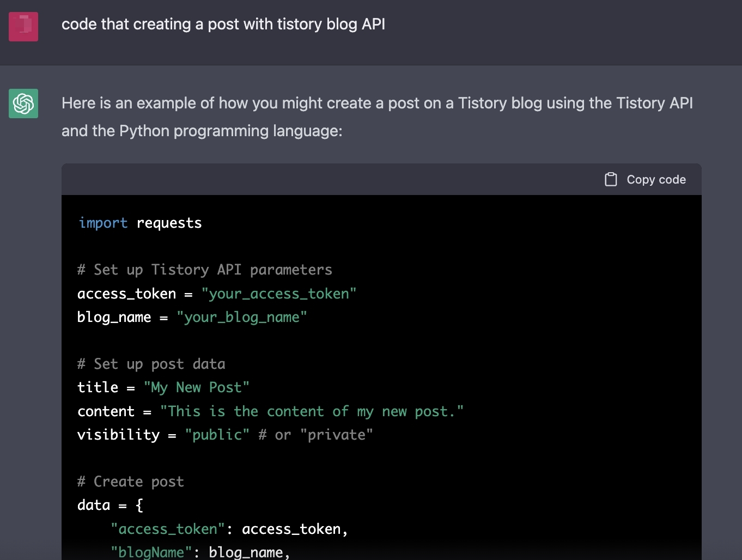This screenshot has height=560, width=742.
Task: Click the clipboard icon beside Copy code
Action: point(611,180)
